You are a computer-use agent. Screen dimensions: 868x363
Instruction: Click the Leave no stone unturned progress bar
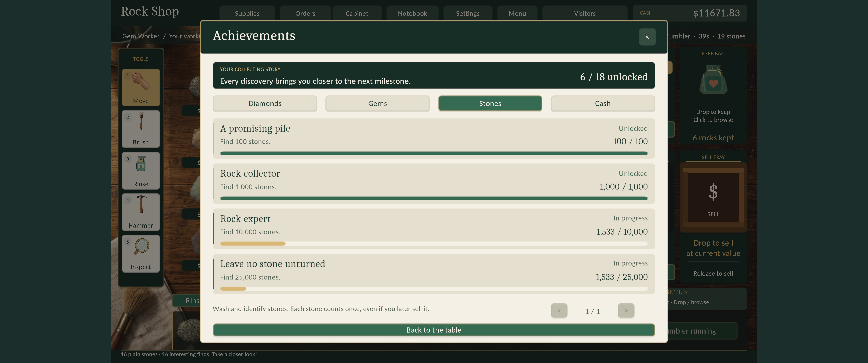pyautogui.click(x=434, y=289)
